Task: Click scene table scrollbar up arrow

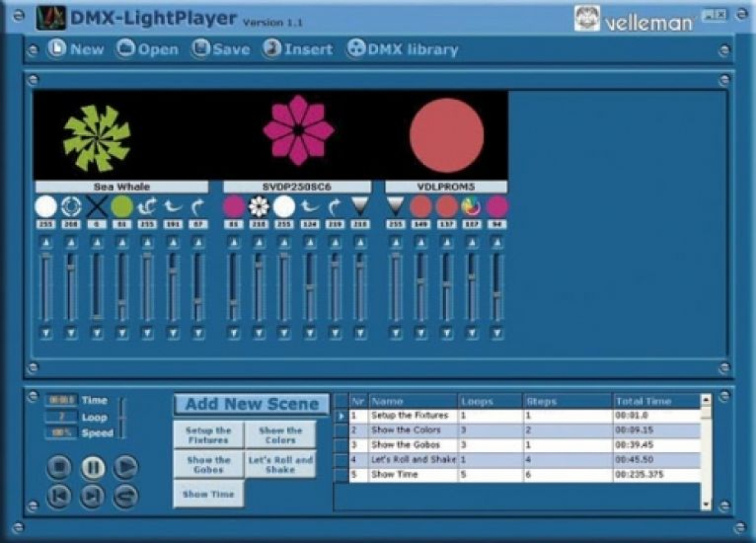Action: point(706,400)
